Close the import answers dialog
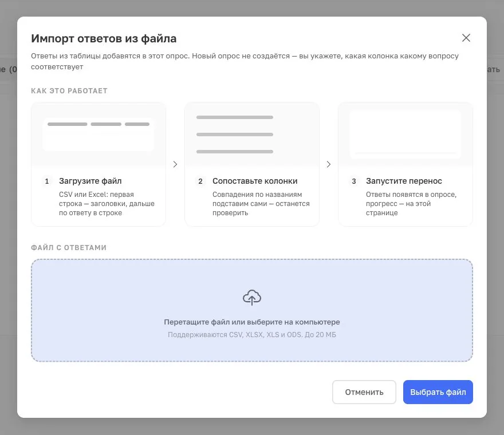The image size is (504, 435). pyautogui.click(x=466, y=38)
